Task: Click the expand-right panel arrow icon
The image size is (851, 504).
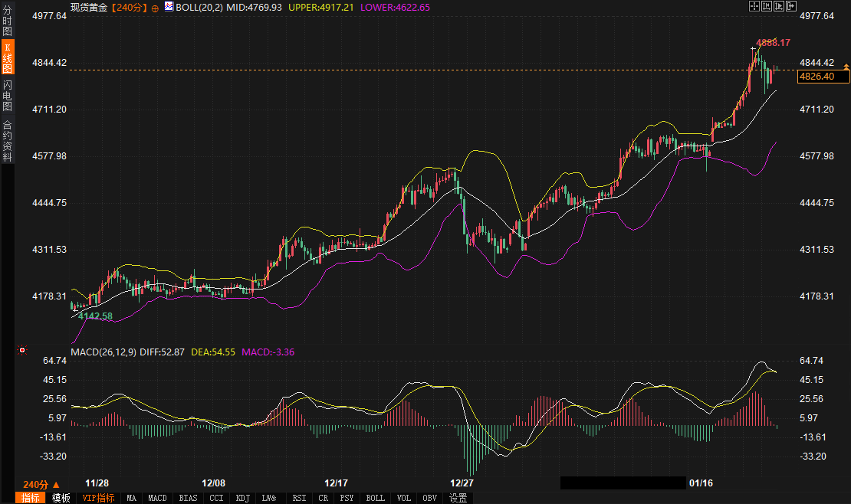Action: pyautogui.click(x=790, y=6)
